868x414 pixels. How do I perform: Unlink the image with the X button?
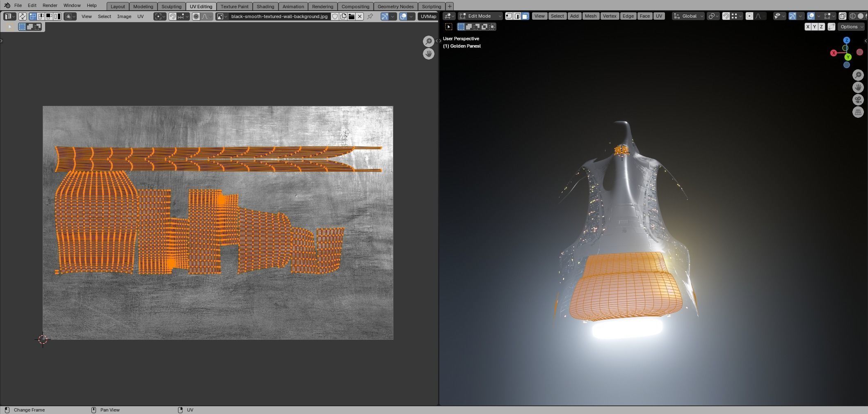[x=360, y=16]
